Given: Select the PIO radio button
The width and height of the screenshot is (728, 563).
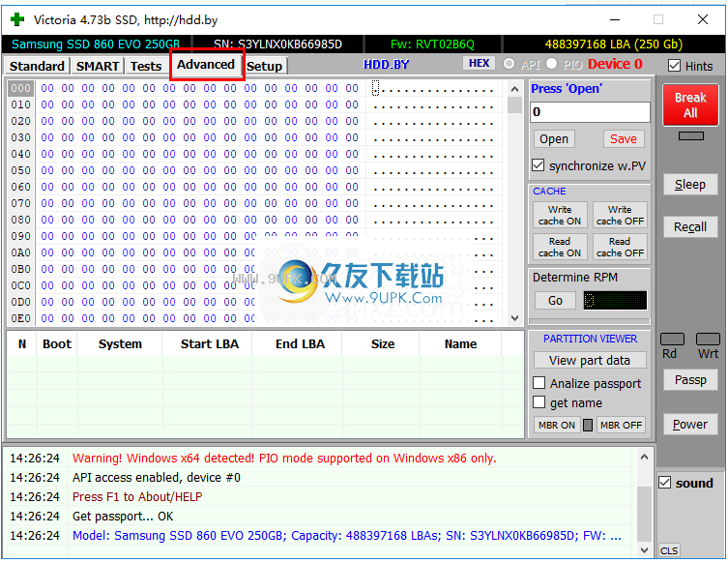Looking at the screenshot, I should pyautogui.click(x=552, y=63).
